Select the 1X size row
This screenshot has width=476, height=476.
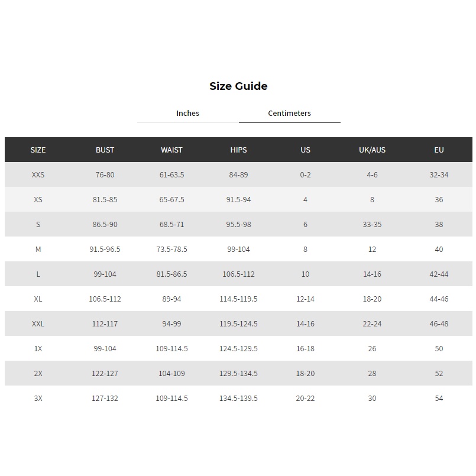pyautogui.click(x=38, y=348)
